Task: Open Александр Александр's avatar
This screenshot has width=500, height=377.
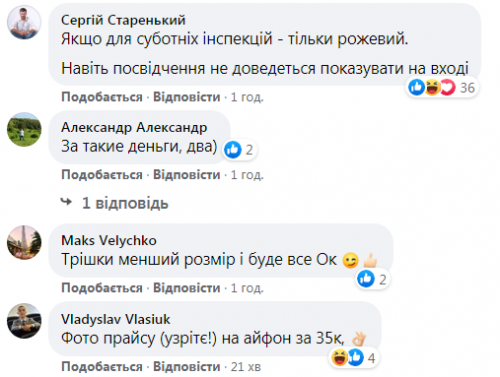Action: click(24, 129)
